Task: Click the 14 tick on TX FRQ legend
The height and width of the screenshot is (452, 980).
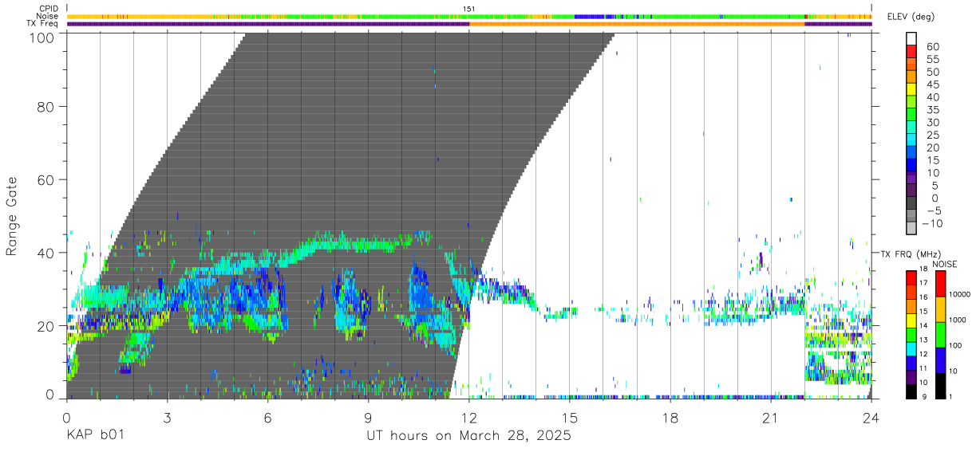Action: 923,325
